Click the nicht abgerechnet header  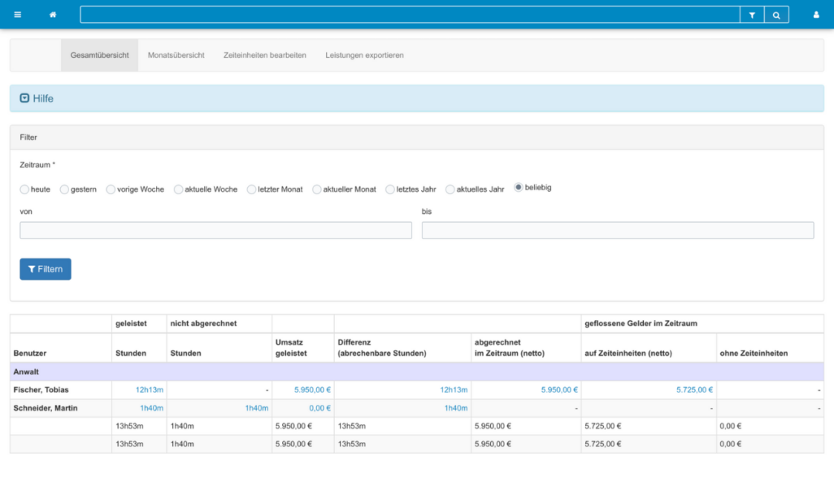click(203, 324)
